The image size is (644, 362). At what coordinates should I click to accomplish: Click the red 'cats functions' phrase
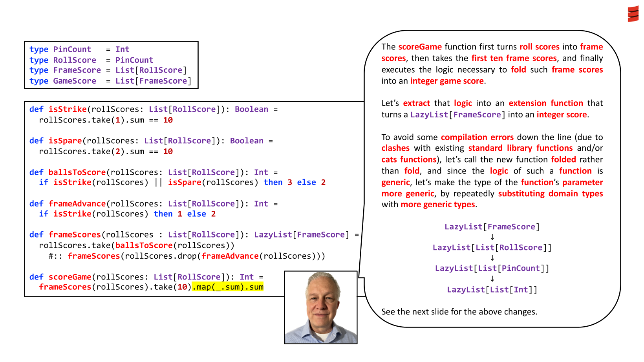point(409,159)
